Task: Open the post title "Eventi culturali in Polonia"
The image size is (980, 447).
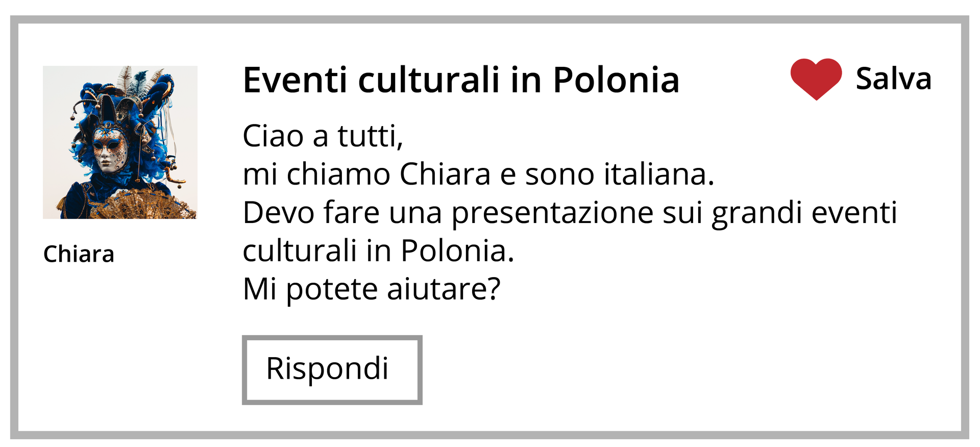Action: (461, 81)
